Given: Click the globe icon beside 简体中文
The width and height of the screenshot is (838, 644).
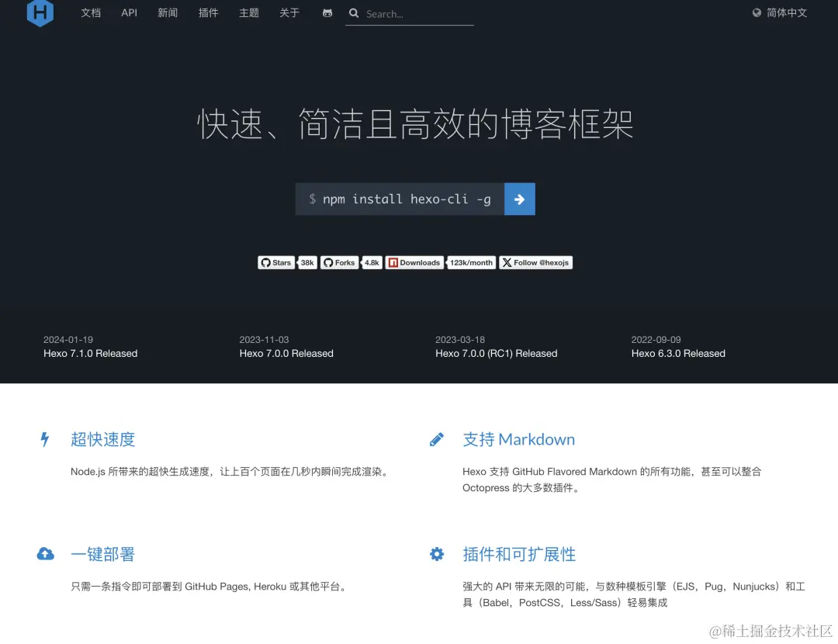Looking at the screenshot, I should [757, 12].
